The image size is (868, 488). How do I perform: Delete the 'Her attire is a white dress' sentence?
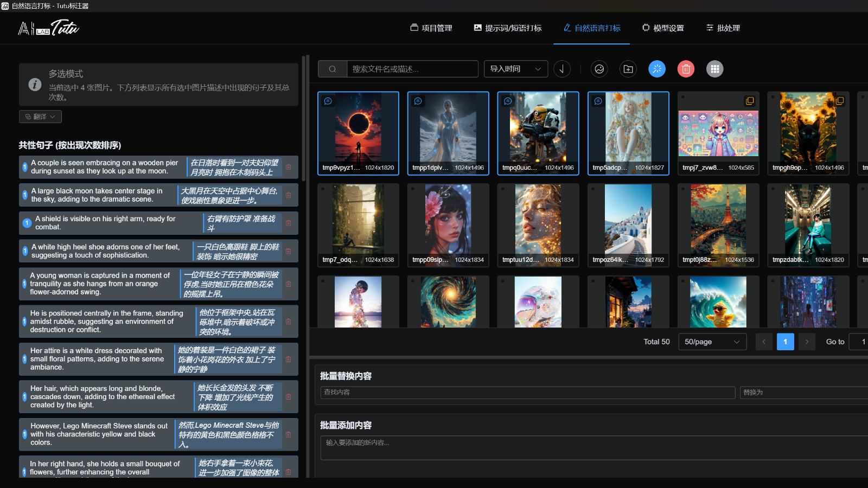[x=289, y=359]
